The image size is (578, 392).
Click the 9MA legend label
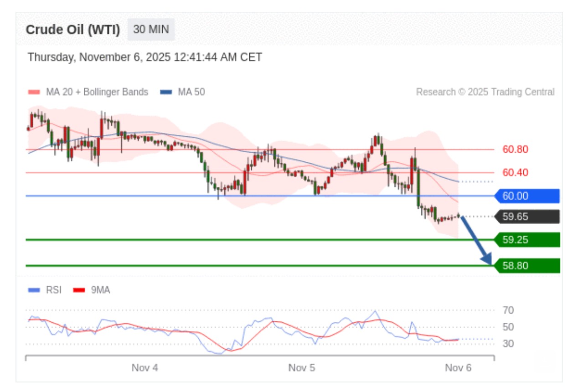tap(100, 290)
